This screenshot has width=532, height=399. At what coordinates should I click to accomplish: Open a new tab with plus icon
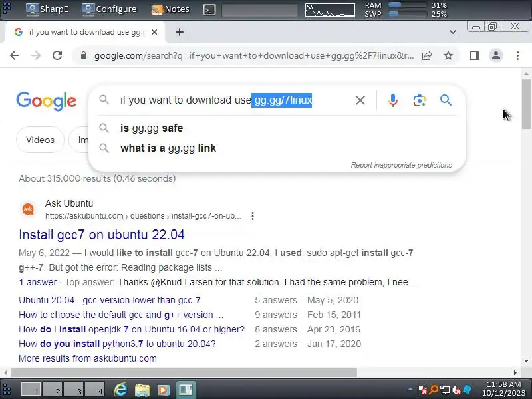click(180, 32)
